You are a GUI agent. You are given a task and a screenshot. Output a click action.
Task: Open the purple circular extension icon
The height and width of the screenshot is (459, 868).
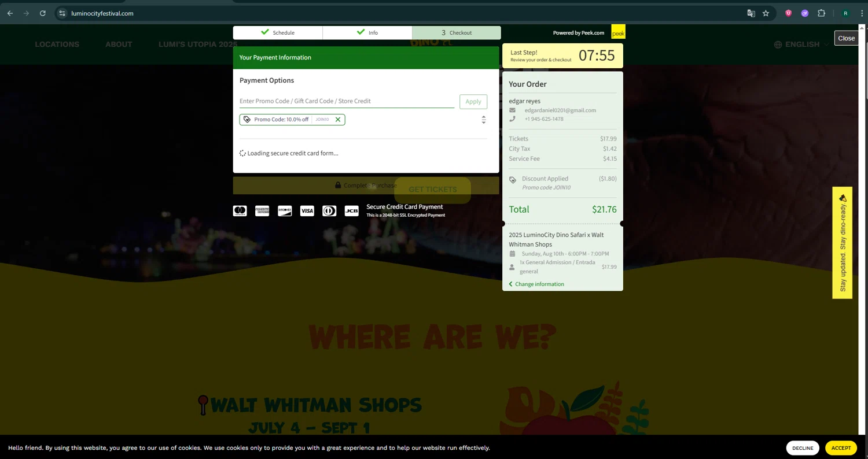tap(804, 13)
